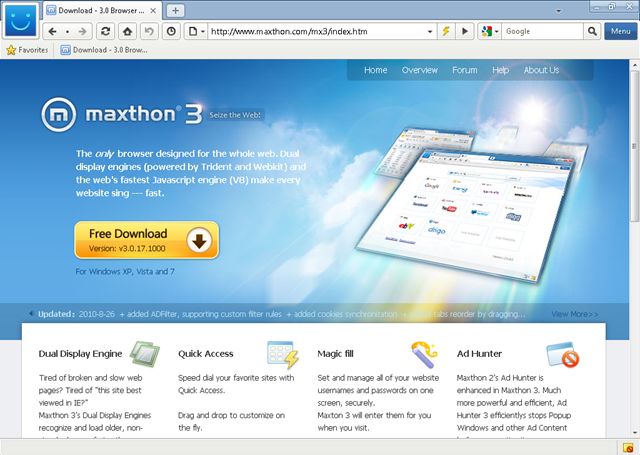Click the Free Download button
Viewport: 640px width, 455px height.
click(147, 240)
